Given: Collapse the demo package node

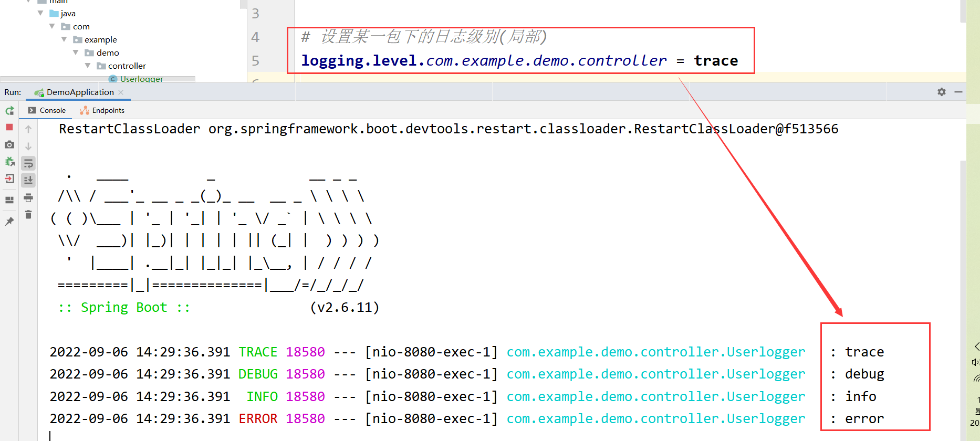Looking at the screenshot, I should tap(76, 52).
